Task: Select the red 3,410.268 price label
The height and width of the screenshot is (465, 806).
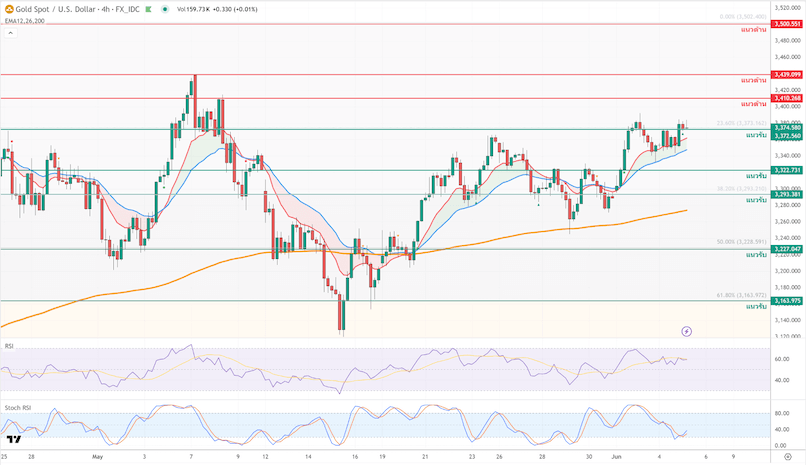Action: click(x=787, y=98)
